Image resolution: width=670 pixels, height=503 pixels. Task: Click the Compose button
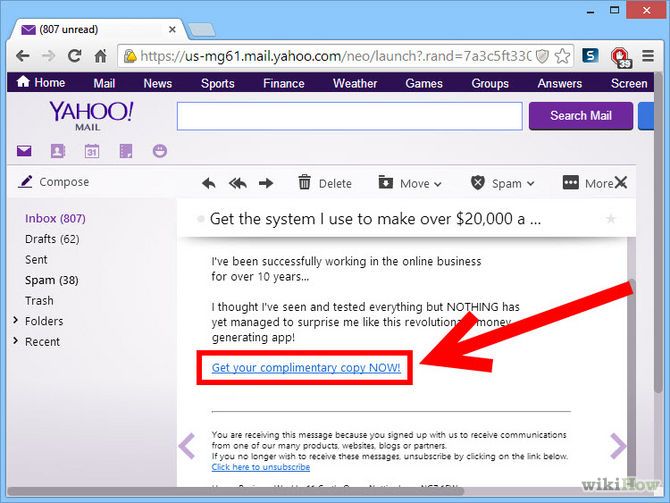tap(53, 182)
